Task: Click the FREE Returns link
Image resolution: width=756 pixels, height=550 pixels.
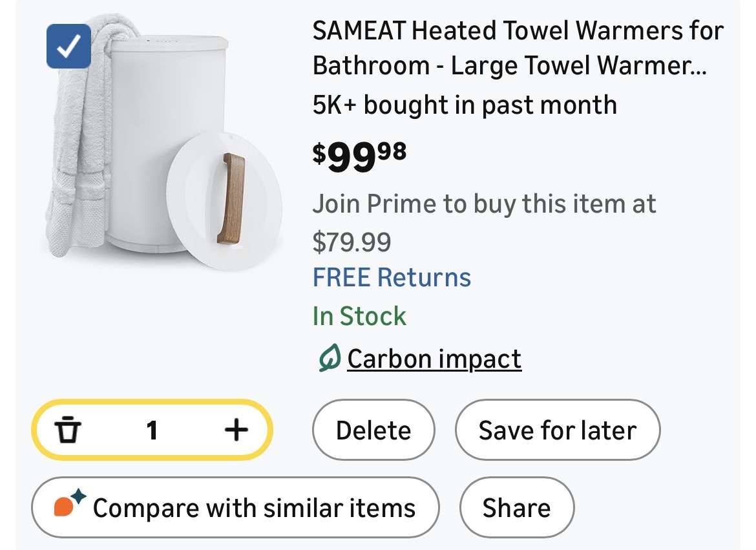Action: tap(392, 277)
